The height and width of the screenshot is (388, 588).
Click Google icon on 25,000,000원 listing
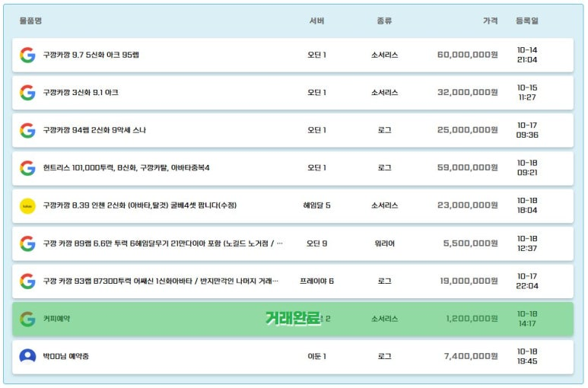tap(27, 130)
